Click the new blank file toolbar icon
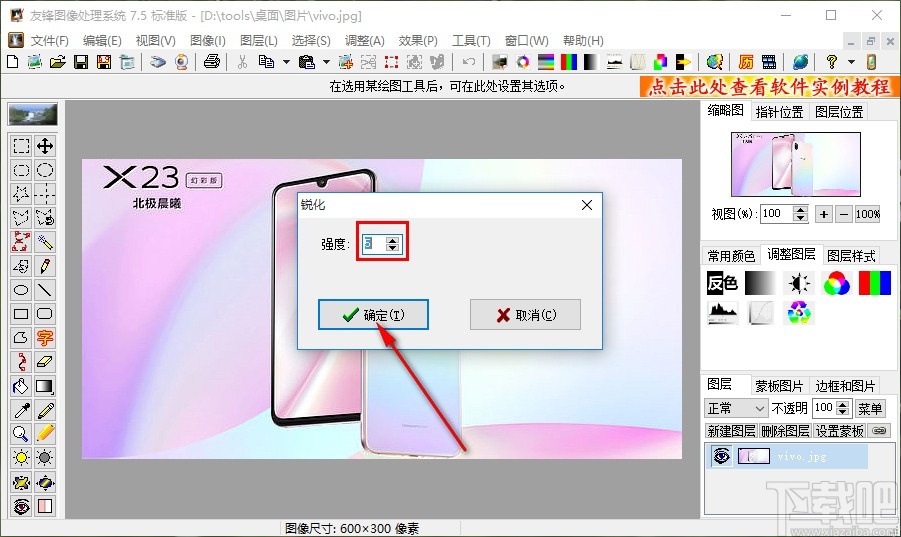The width and height of the screenshot is (901, 537). (13, 61)
